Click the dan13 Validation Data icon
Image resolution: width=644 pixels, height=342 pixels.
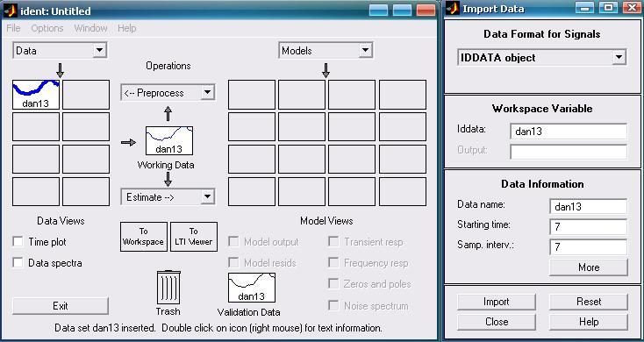point(252,288)
